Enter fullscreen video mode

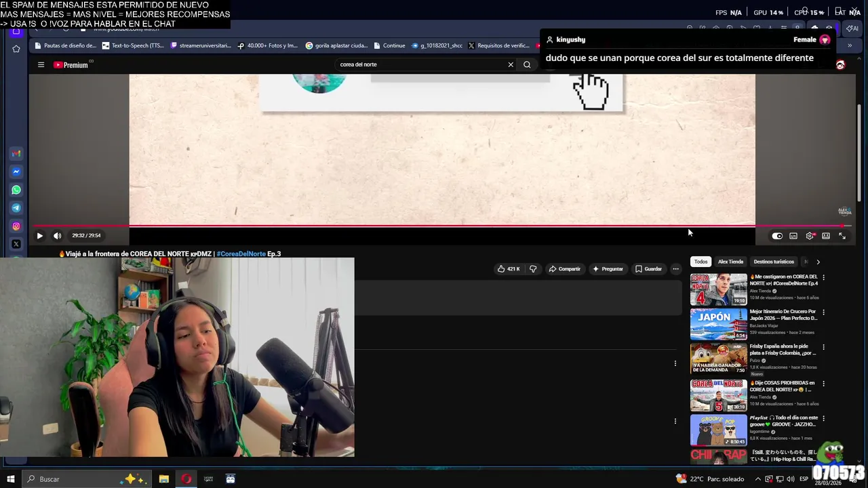pos(842,236)
